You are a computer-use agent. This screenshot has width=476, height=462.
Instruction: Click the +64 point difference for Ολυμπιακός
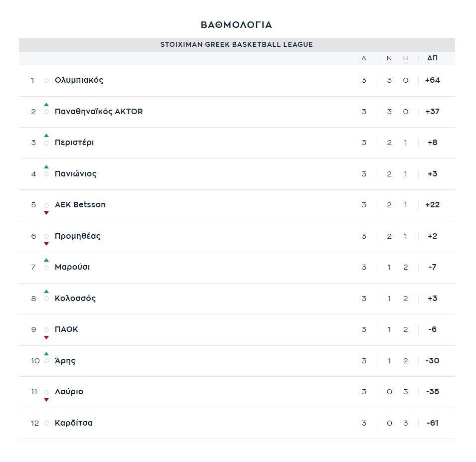433,80
